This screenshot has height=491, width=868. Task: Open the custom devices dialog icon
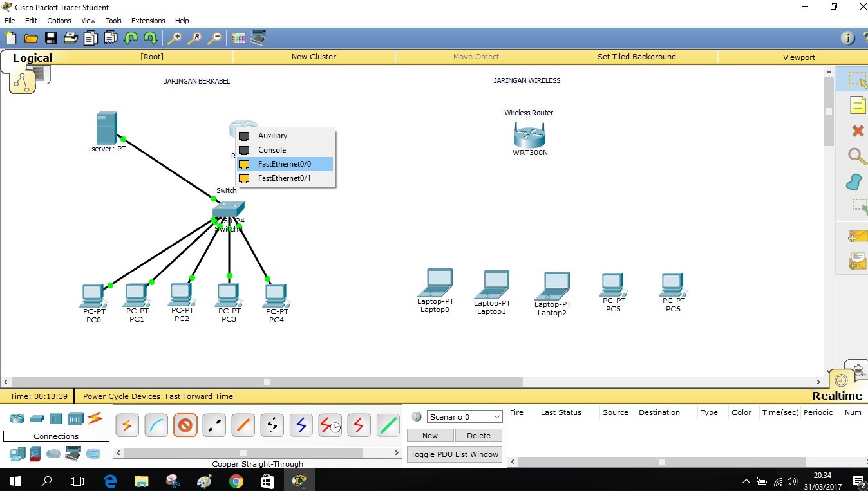(259, 38)
